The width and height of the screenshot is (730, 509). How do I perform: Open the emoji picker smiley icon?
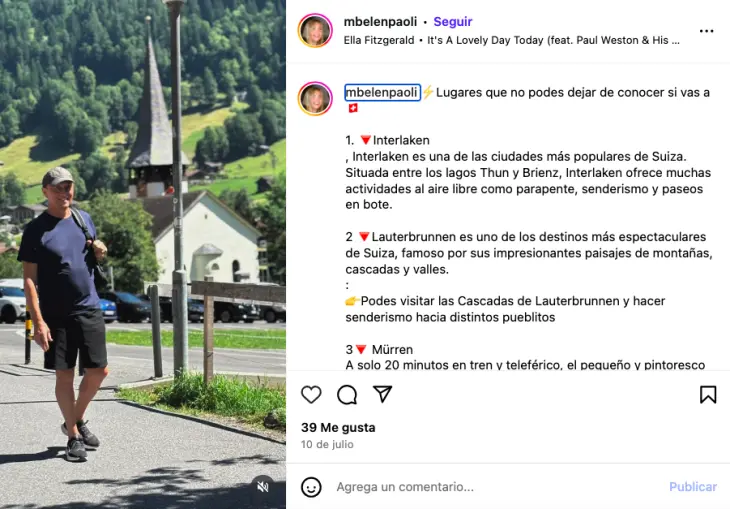(x=311, y=487)
